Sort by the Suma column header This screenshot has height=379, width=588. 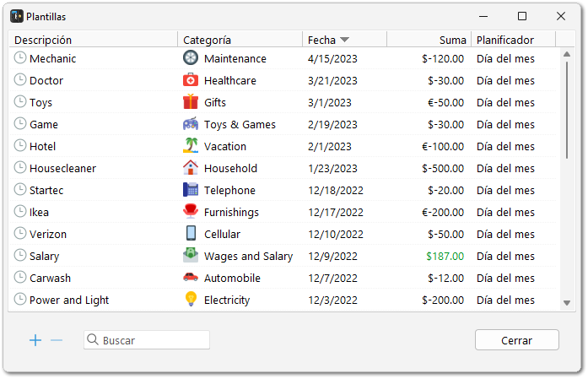[x=429, y=40]
